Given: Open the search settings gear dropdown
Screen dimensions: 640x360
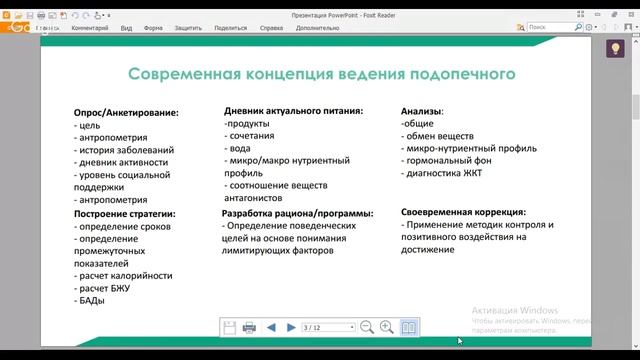Looking at the screenshot, I should click(x=591, y=27).
